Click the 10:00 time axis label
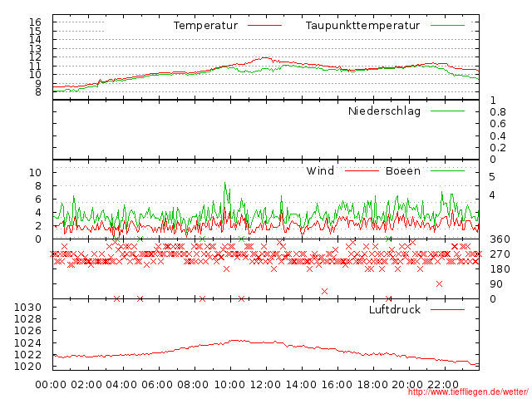The image size is (532, 399). tap(229, 384)
